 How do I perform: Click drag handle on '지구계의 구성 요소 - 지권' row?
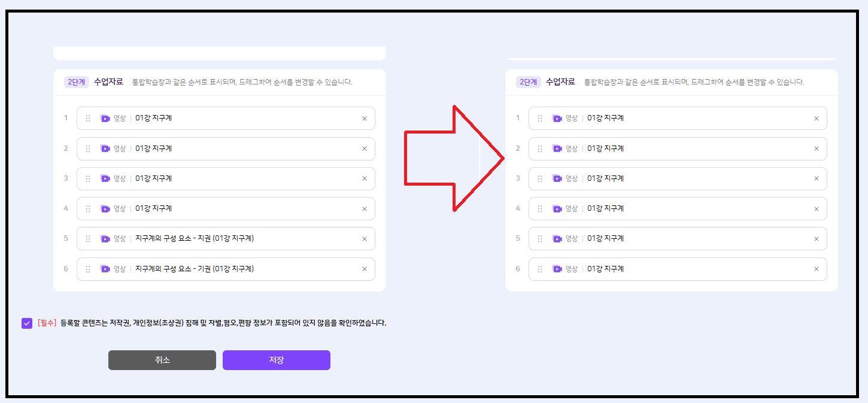[x=88, y=239]
